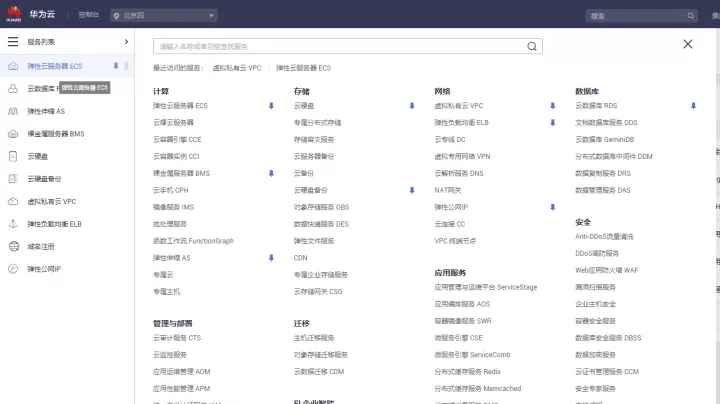Click the bare metal BMS icon in sidebar
The width and height of the screenshot is (720, 404).
13,134
